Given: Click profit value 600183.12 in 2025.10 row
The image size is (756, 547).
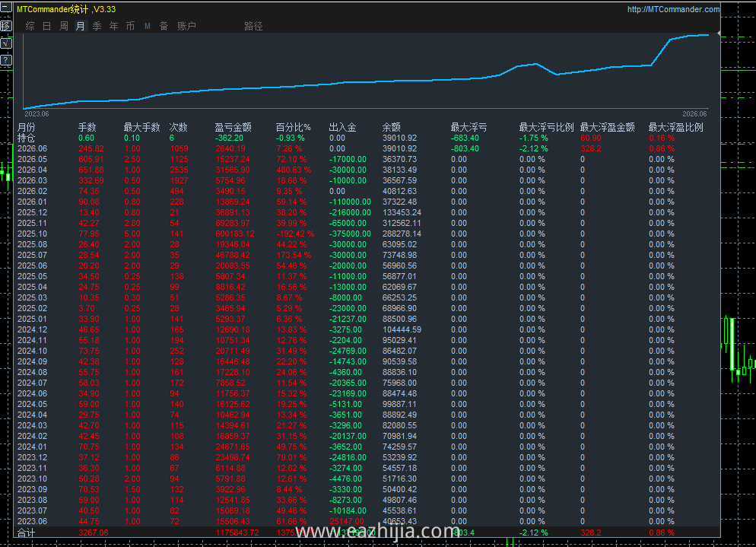Looking at the screenshot, I should 235,234.
